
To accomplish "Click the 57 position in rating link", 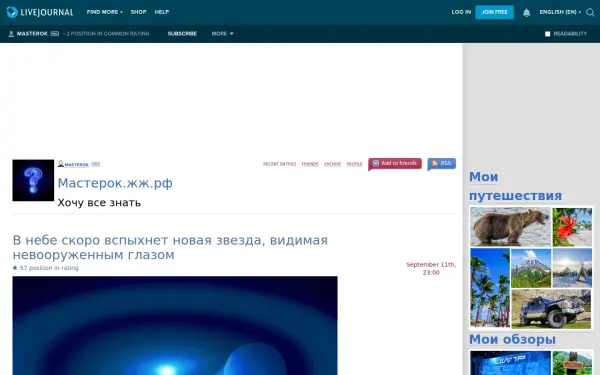I will 49,268.
